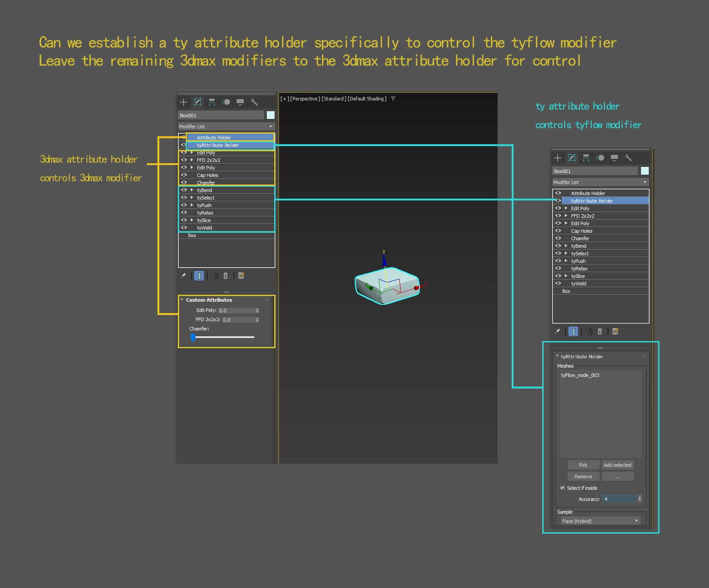The image size is (709, 588).
Task: Click the viewport filter funnel icon
Action: click(393, 99)
